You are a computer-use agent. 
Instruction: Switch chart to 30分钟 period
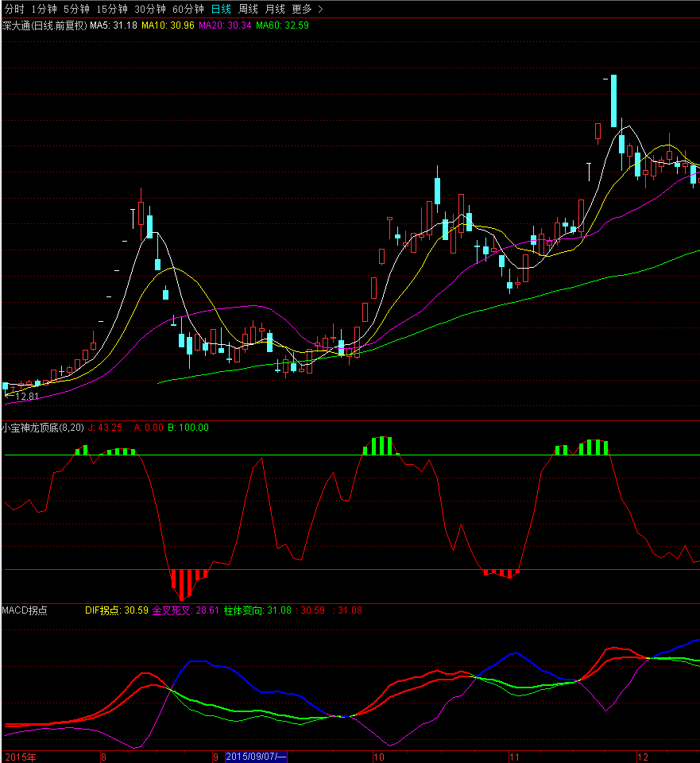coord(150,9)
